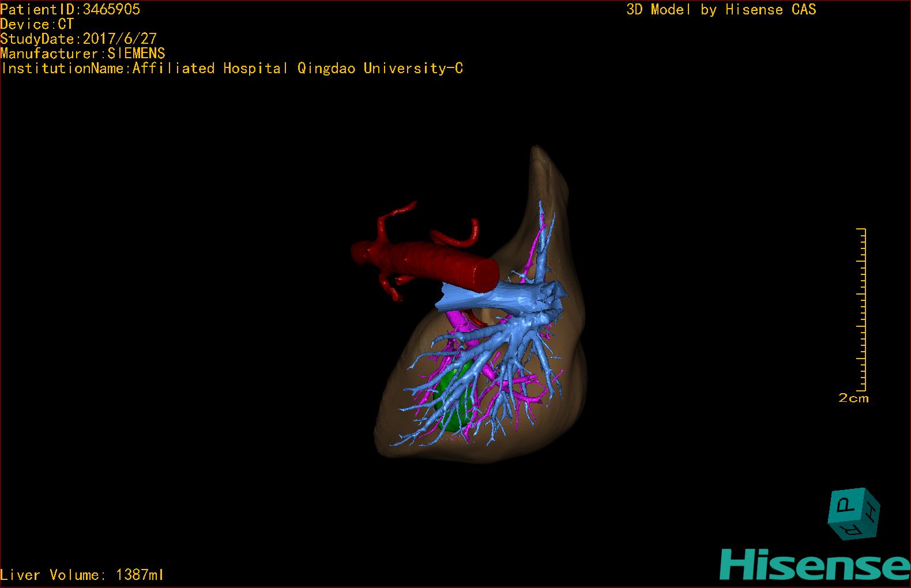The image size is (911, 588).
Task: Click the orientation cube in the corner
Action: tap(854, 514)
